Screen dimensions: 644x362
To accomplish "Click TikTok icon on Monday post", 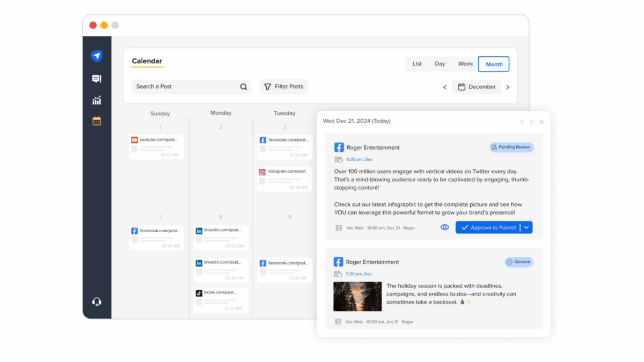I will click(x=199, y=293).
